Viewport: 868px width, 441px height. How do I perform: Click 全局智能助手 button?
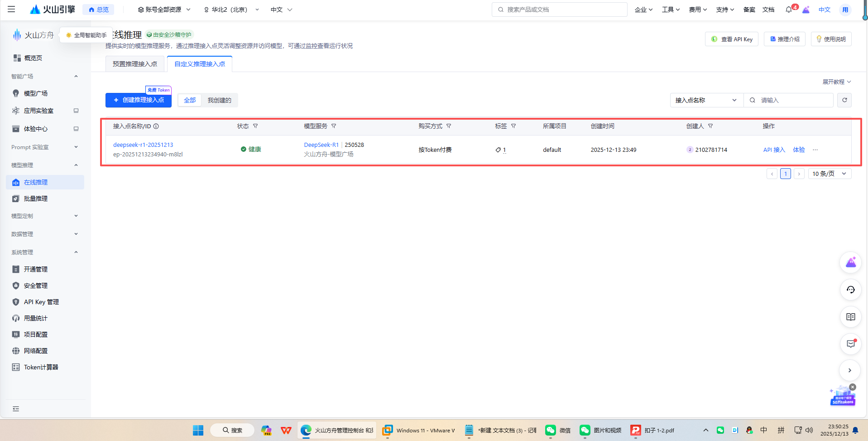[86, 35]
